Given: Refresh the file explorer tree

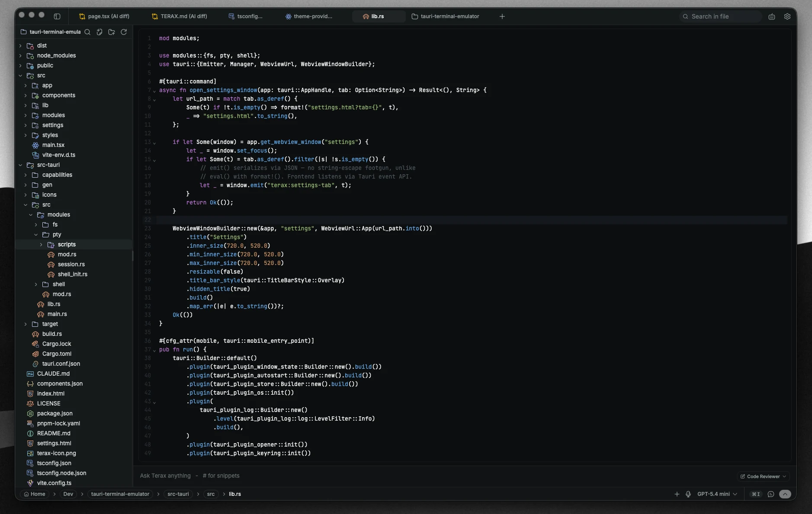Looking at the screenshot, I should (x=124, y=32).
